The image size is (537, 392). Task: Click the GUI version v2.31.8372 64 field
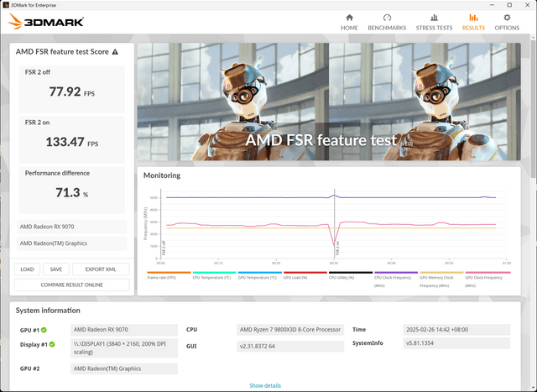pos(290,346)
